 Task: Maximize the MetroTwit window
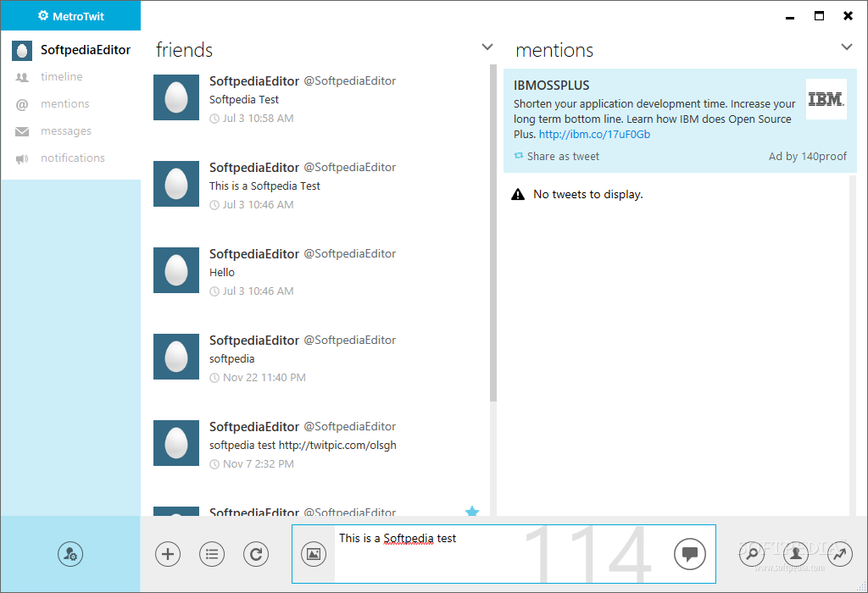point(820,16)
